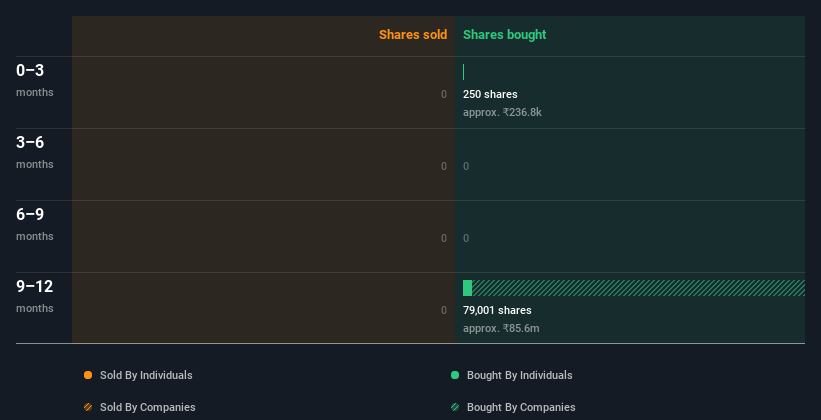The image size is (821, 420).
Task: Click the 0–3 months row label
Action: point(35,80)
